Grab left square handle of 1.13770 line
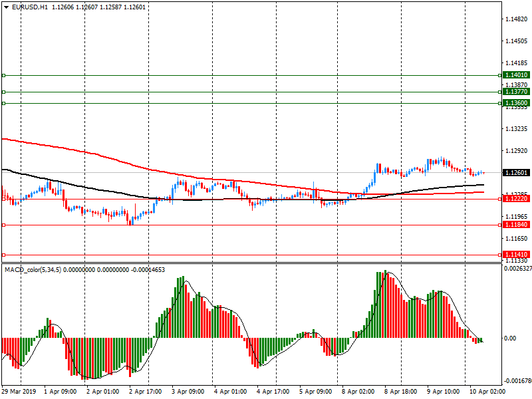Image resolution: width=532 pixels, height=399 pixels. pyautogui.click(x=4, y=92)
